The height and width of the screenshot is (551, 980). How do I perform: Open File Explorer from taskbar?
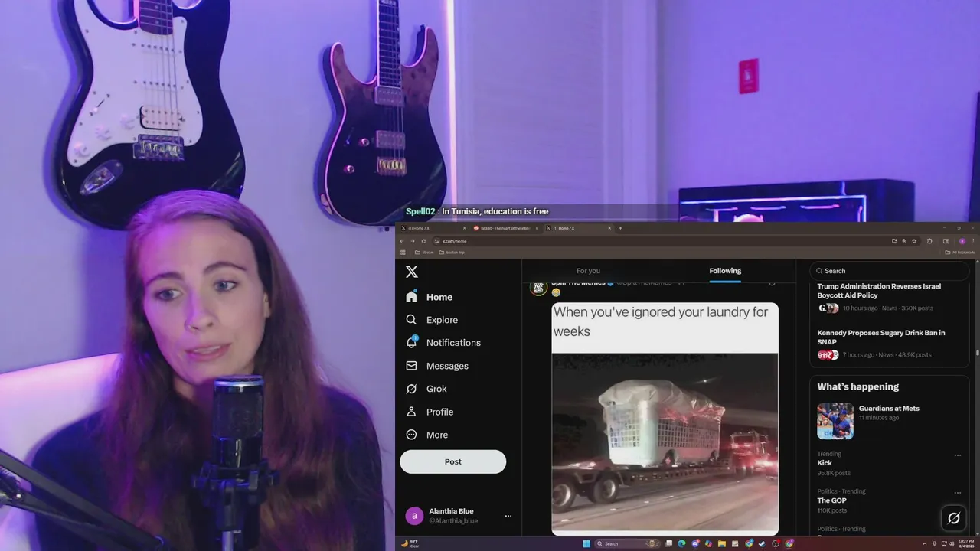click(721, 543)
